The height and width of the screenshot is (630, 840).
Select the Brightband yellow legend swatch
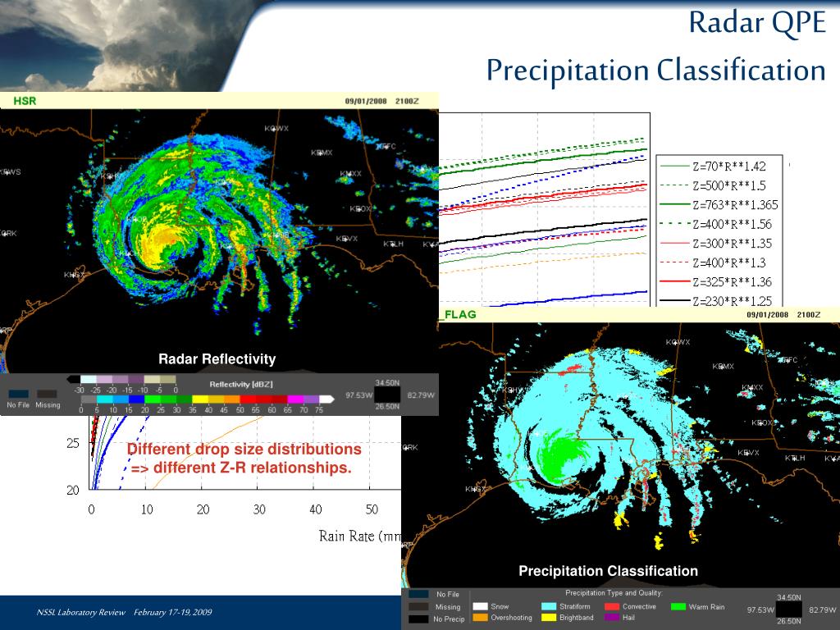click(549, 618)
